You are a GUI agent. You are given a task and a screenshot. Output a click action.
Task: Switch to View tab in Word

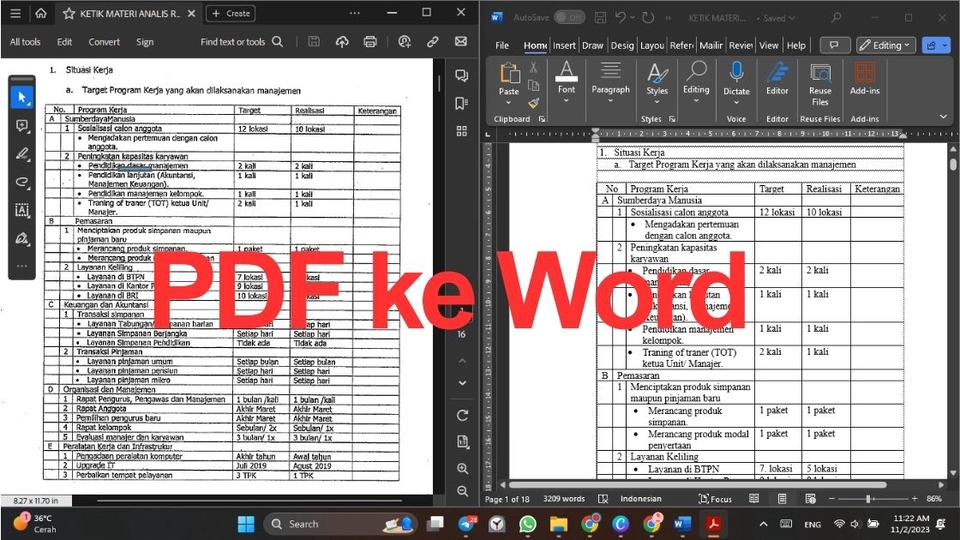769,45
